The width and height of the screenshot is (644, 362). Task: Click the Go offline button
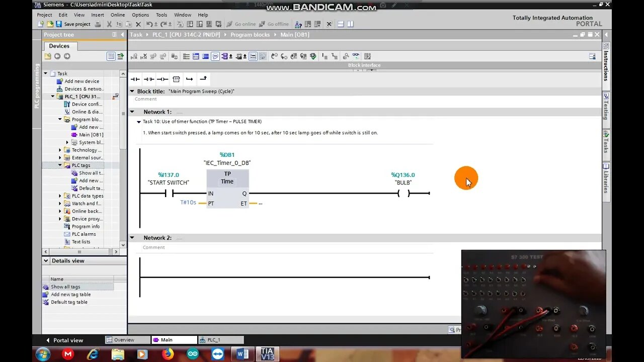click(274, 24)
